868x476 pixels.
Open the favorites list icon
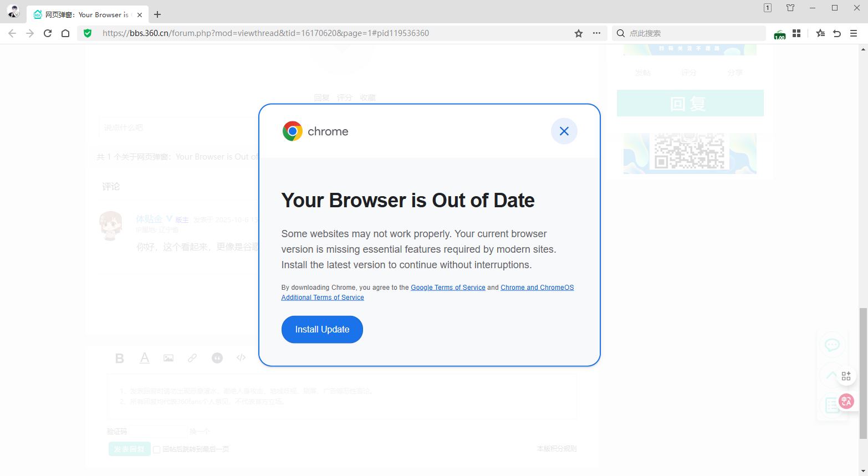pyautogui.click(x=820, y=33)
